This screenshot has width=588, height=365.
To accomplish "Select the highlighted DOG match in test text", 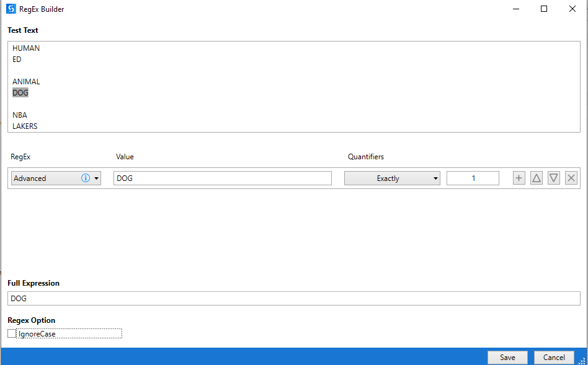I will click(x=20, y=92).
